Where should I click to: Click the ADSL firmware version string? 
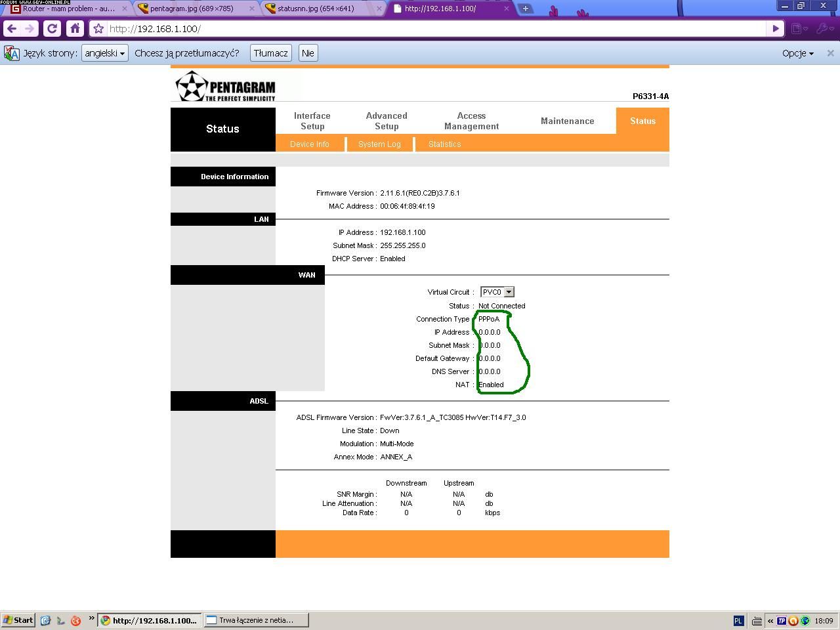pyautogui.click(x=453, y=417)
